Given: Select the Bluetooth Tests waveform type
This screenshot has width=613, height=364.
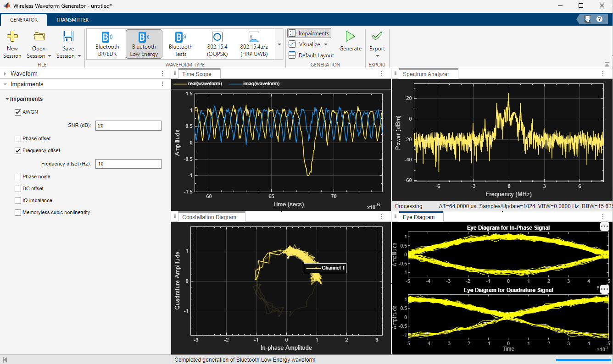Looking at the screenshot, I should (x=180, y=44).
